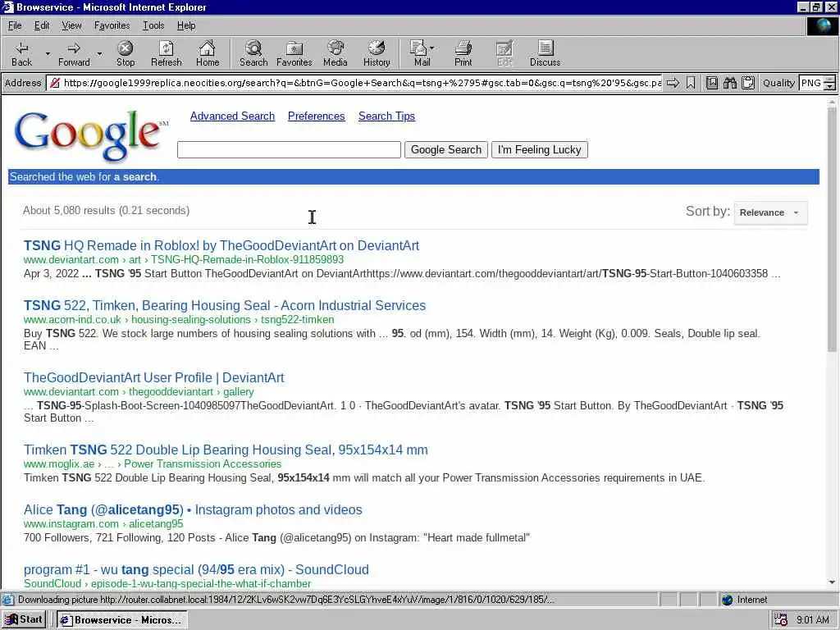Click the Advanced Search link
The image size is (840, 630).
[232, 116]
